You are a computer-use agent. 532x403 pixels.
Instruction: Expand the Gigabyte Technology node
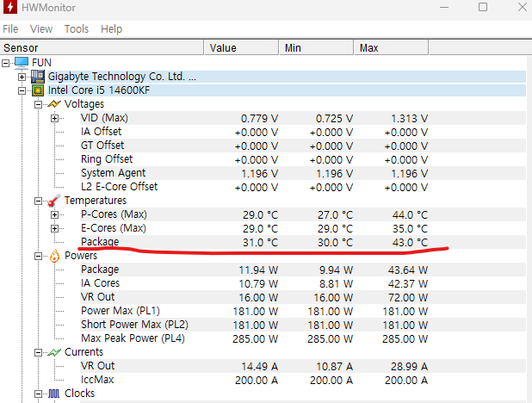[22, 77]
